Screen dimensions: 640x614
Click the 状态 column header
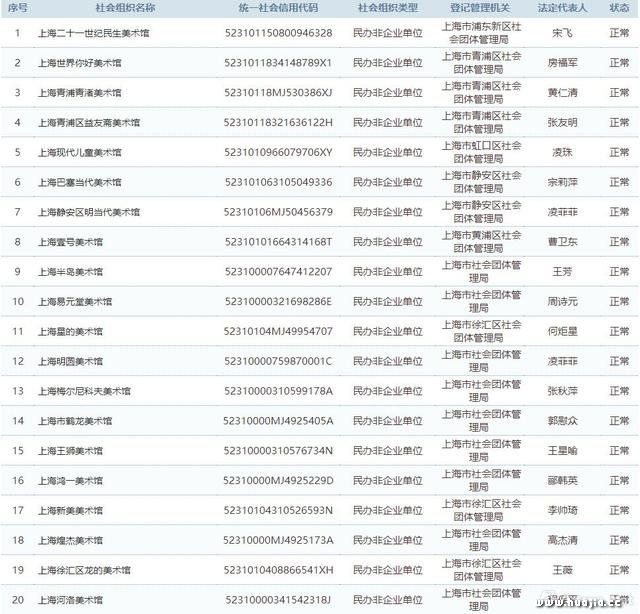coord(619,7)
